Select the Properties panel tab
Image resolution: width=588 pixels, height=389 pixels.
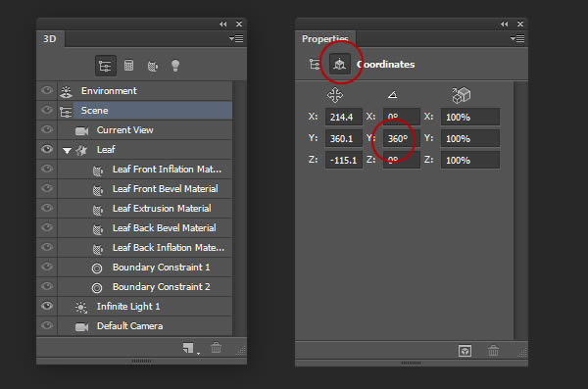click(325, 39)
